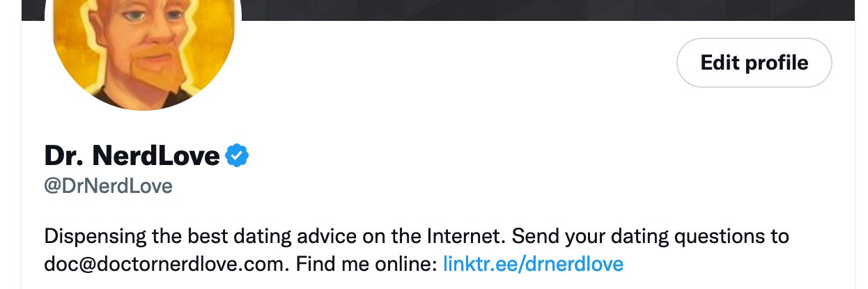Open the Dr. NerdLove profile avatar
The image size is (868, 289).
tap(144, 49)
